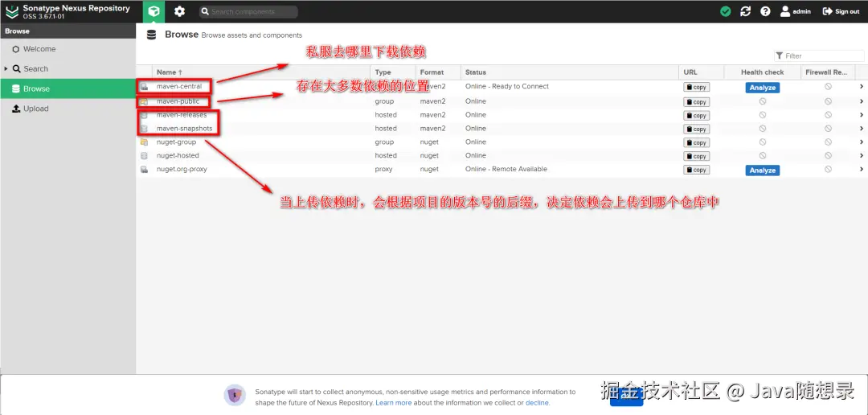Copy URL of maven-central
This screenshot has height=415, width=868.
pos(696,88)
